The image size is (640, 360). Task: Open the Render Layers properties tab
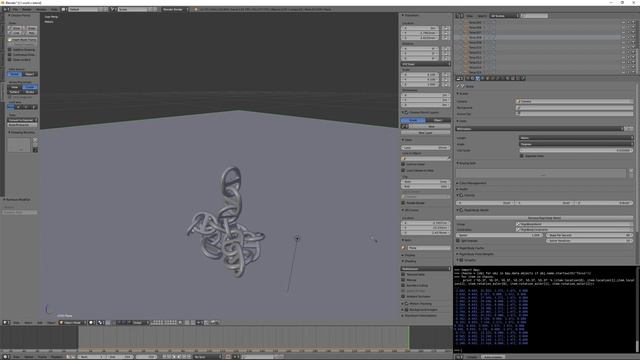coord(473,78)
